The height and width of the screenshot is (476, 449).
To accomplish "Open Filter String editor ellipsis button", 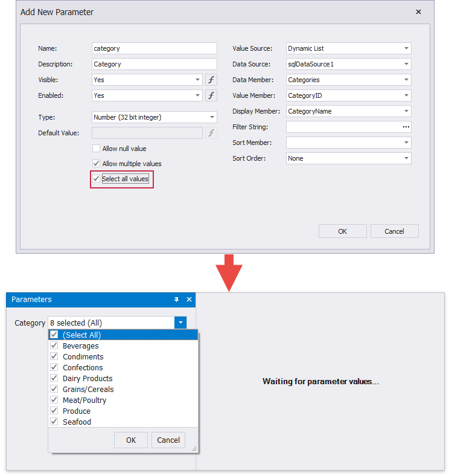I will click(x=406, y=127).
